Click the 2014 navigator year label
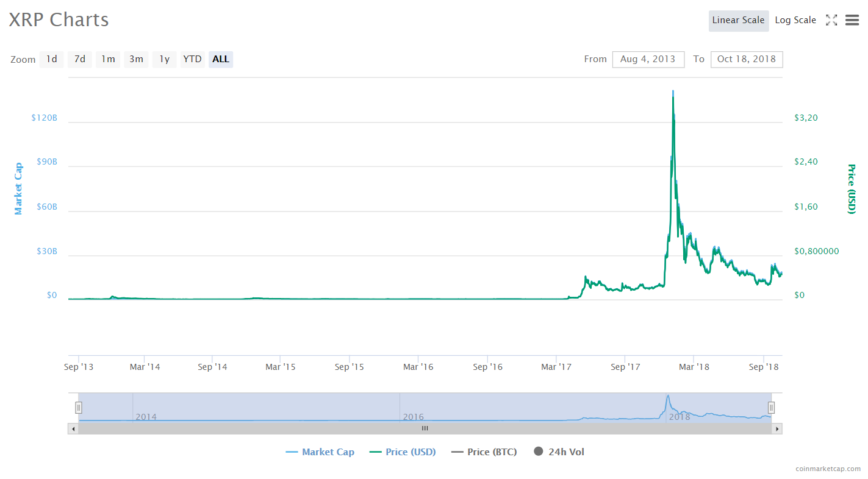 [x=146, y=417]
